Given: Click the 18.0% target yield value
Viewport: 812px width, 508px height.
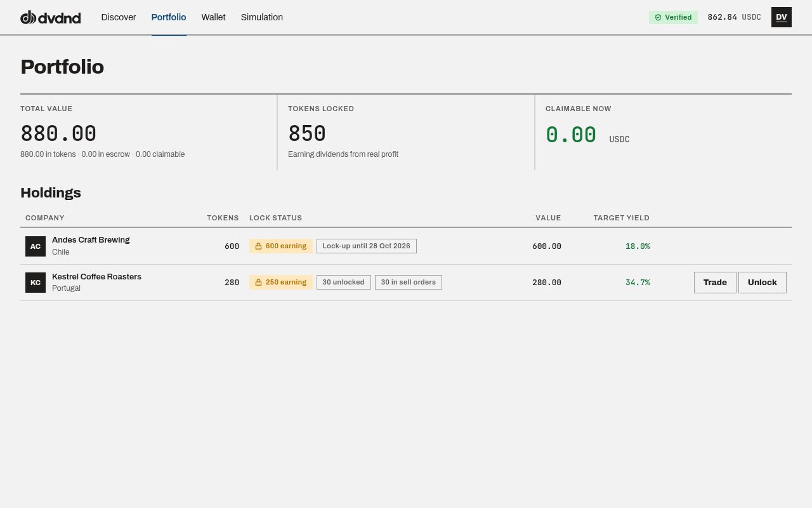Looking at the screenshot, I should (638, 246).
